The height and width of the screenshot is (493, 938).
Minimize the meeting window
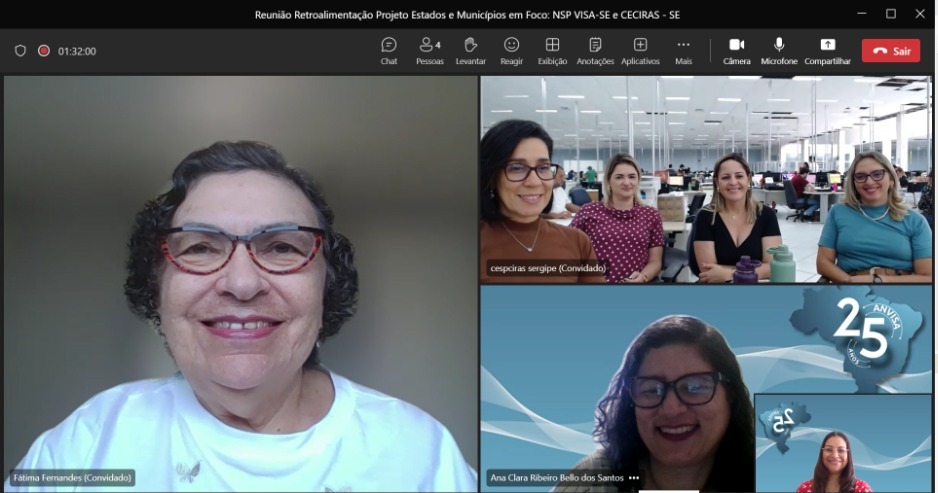tap(861, 14)
